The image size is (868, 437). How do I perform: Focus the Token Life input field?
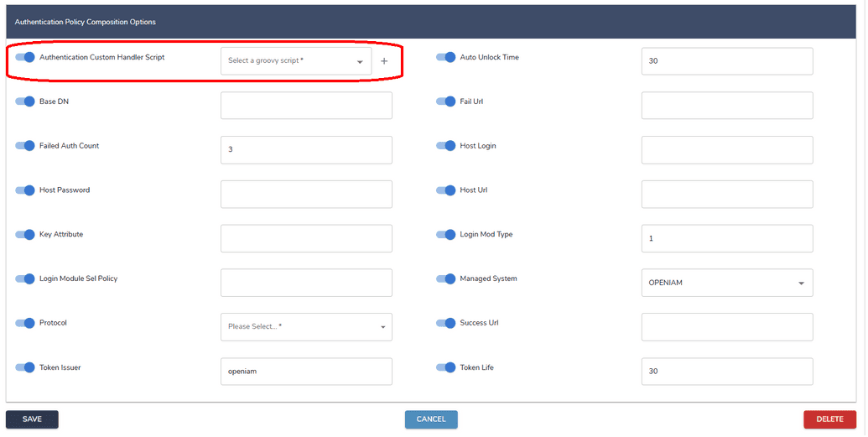point(726,372)
